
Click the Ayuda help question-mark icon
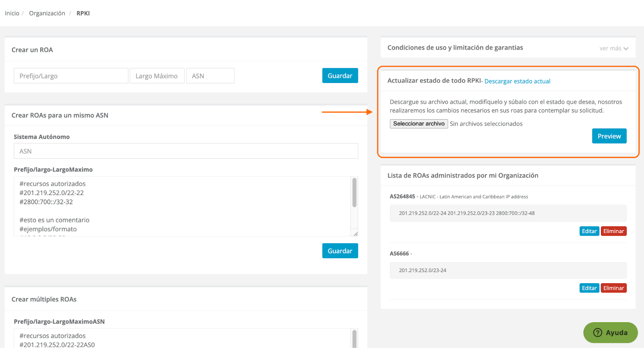(x=598, y=333)
